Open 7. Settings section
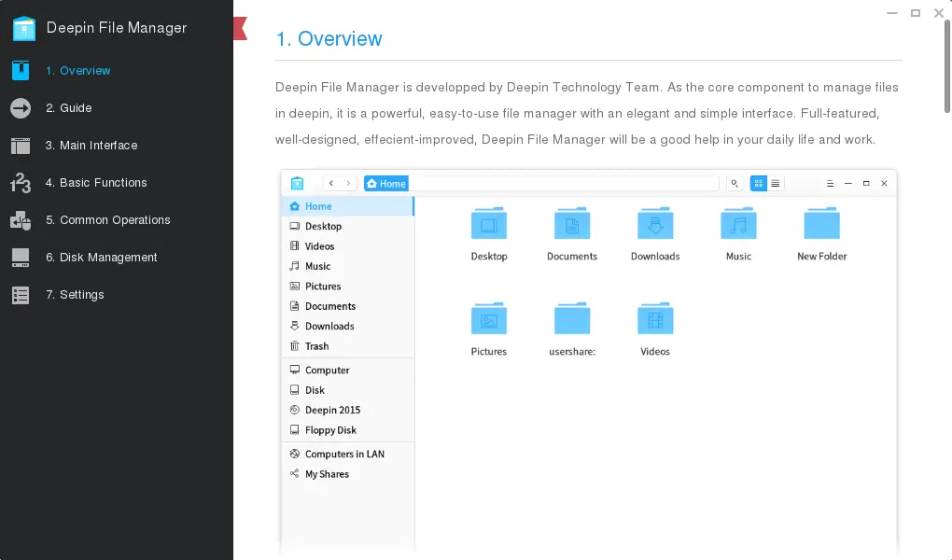Image resolution: width=952 pixels, height=560 pixels. [x=75, y=295]
